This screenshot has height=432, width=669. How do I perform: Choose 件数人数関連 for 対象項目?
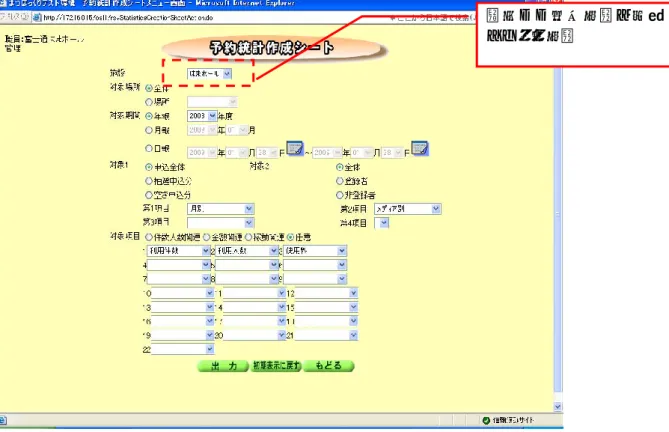pyautogui.click(x=149, y=237)
